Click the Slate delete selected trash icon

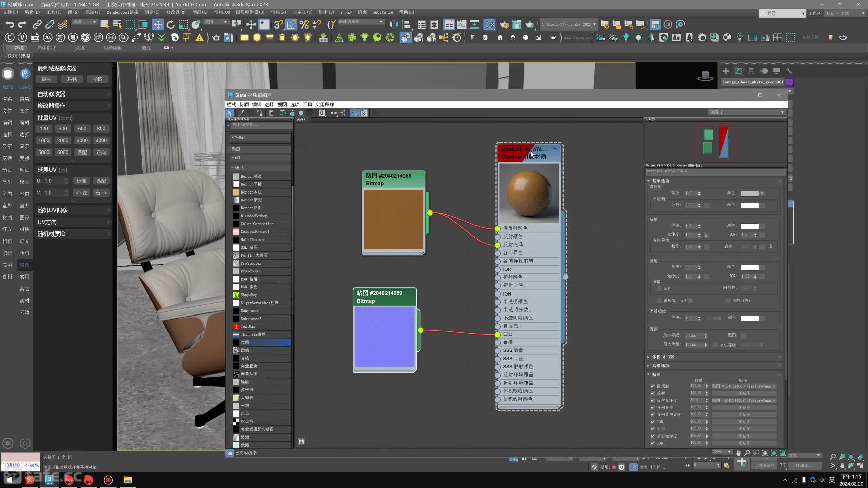[x=271, y=113]
